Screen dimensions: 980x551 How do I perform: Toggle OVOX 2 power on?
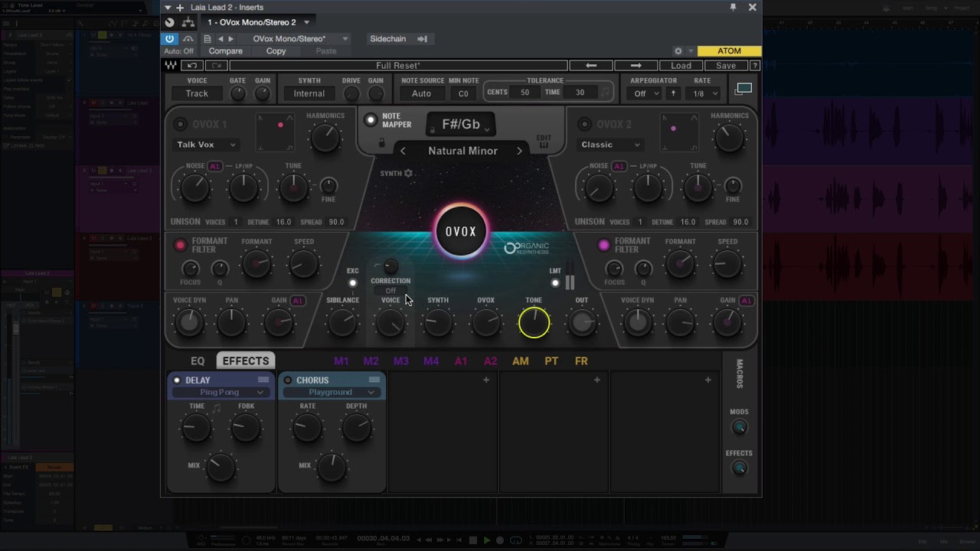[585, 124]
